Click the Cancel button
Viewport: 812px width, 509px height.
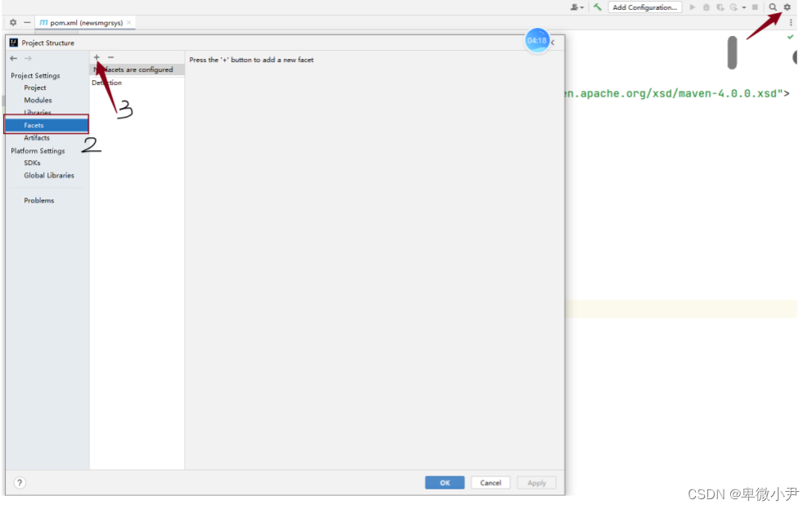point(490,482)
